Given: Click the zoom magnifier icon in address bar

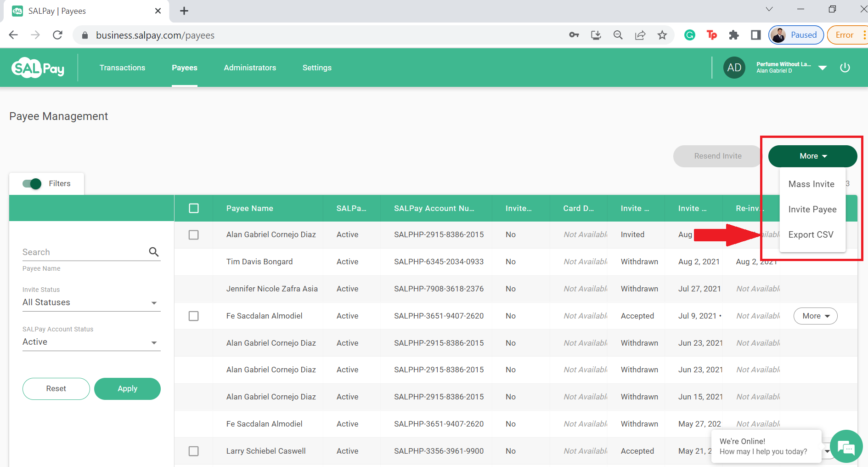Looking at the screenshot, I should (x=618, y=35).
